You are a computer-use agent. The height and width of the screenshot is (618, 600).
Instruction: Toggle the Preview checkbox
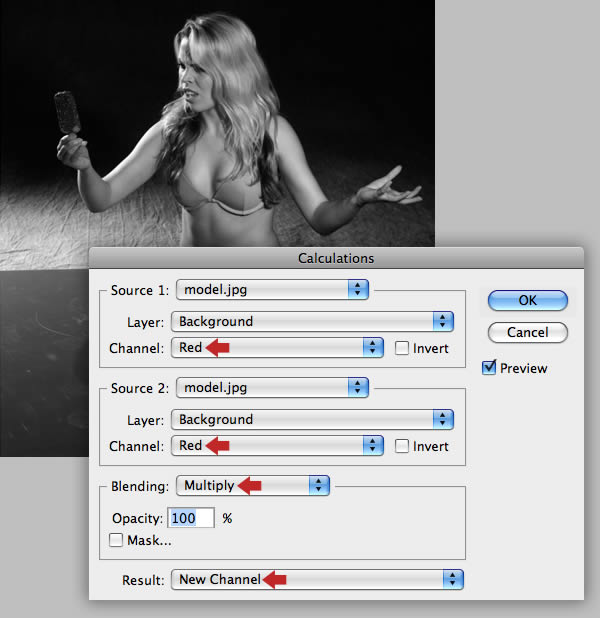point(489,368)
